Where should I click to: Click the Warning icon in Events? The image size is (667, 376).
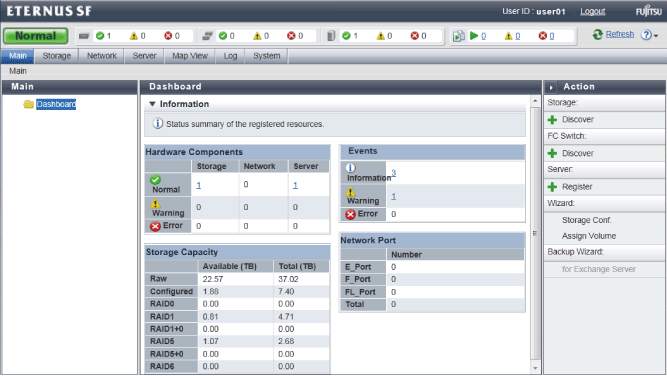pyautogui.click(x=350, y=192)
